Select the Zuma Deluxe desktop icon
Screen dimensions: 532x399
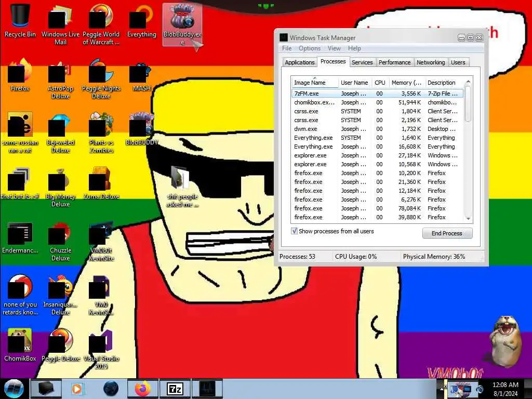pyautogui.click(x=101, y=183)
